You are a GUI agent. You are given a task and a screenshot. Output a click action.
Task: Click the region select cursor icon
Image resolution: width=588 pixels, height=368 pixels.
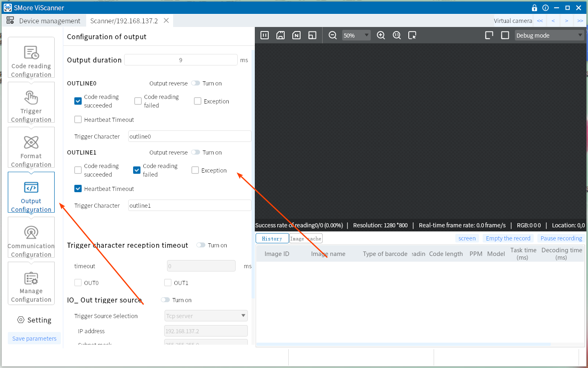pyautogui.click(x=412, y=35)
